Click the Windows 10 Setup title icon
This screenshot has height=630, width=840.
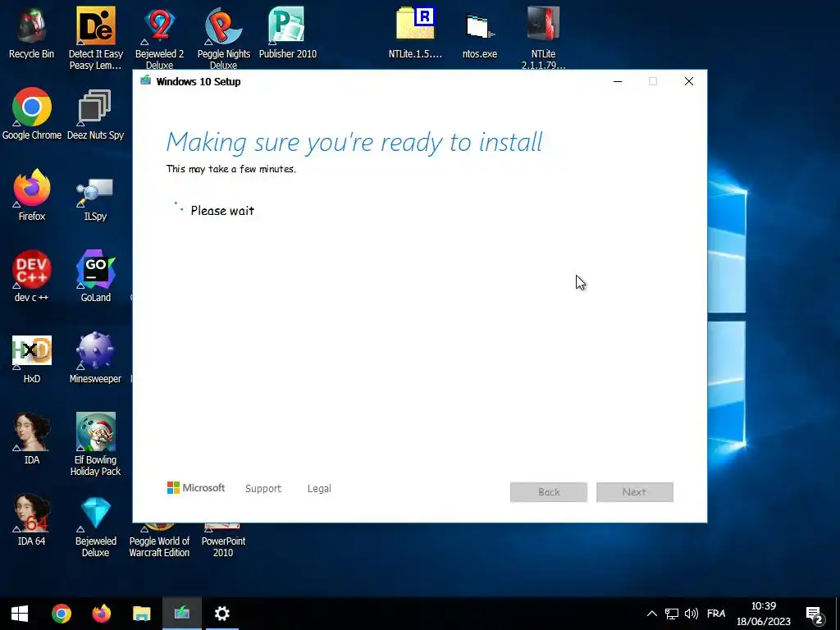(145, 81)
